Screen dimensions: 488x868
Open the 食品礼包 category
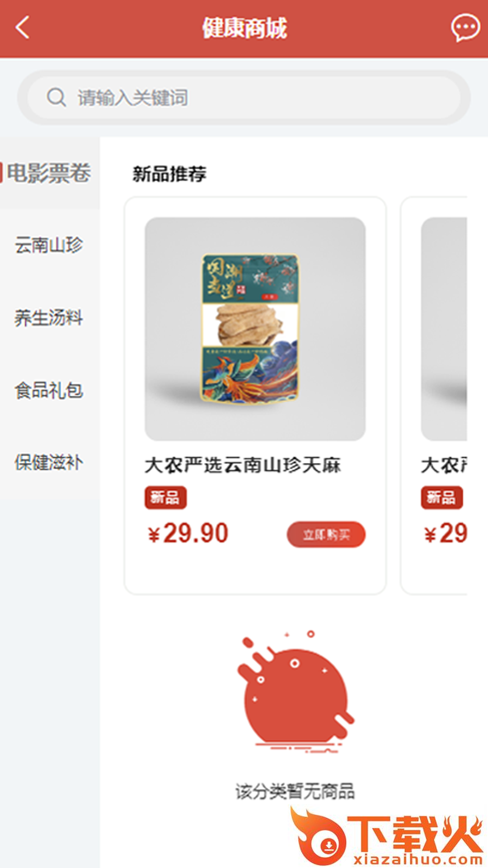pos(50,390)
